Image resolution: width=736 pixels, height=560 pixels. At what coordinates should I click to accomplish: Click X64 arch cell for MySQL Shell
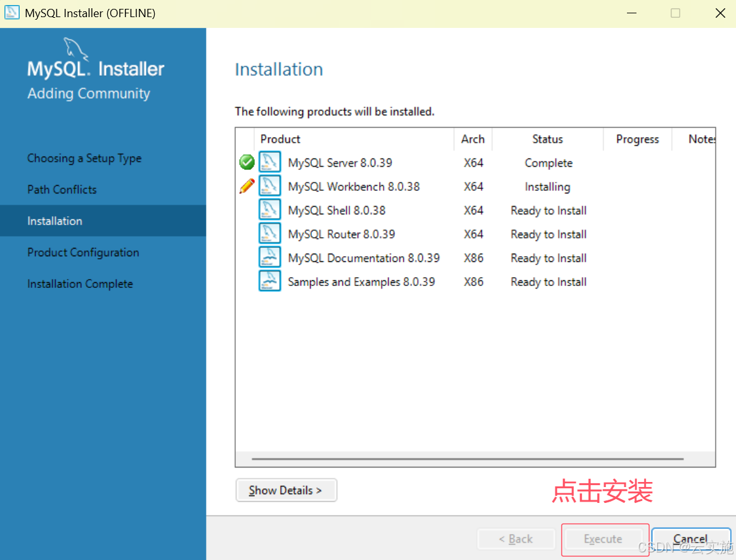(473, 211)
